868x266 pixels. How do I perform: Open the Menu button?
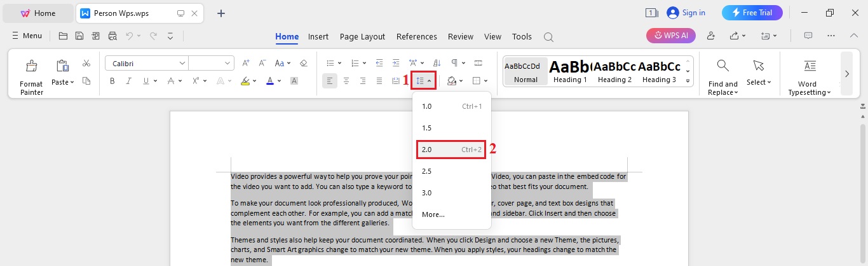[27, 36]
